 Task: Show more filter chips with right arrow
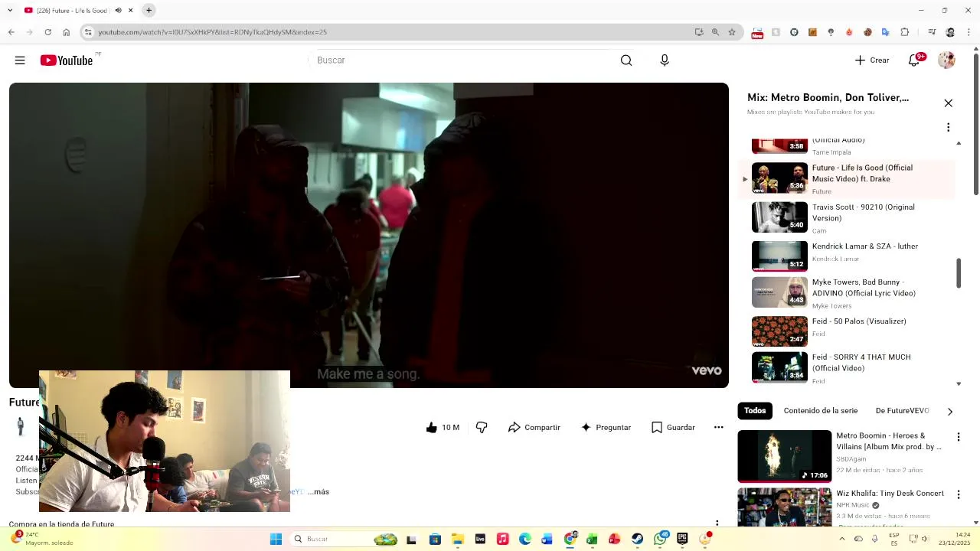pyautogui.click(x=950, y=412)
